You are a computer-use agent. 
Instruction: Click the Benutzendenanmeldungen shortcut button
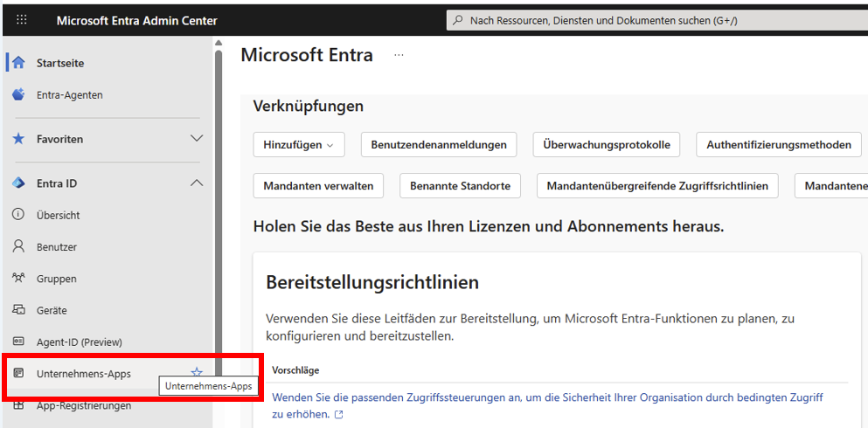pos(439,145)
